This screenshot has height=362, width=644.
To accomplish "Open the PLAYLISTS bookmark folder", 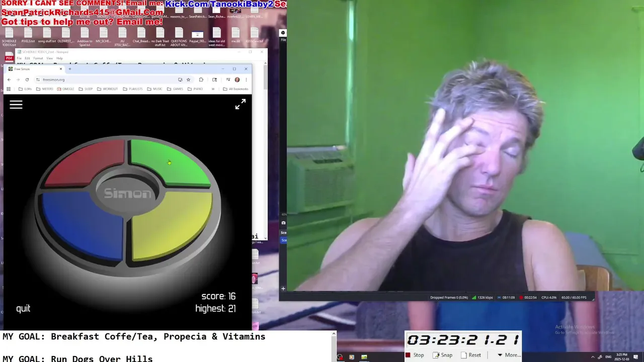I will [133, 89].
